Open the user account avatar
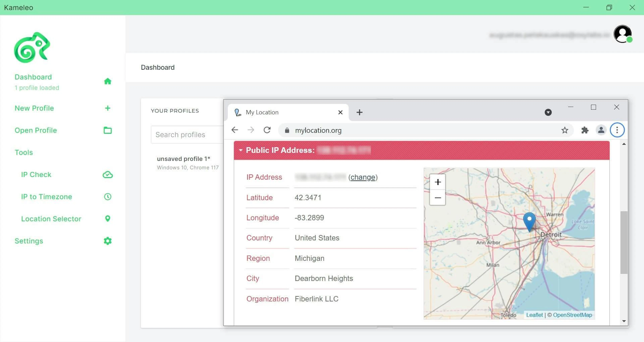 pos(623,34)
